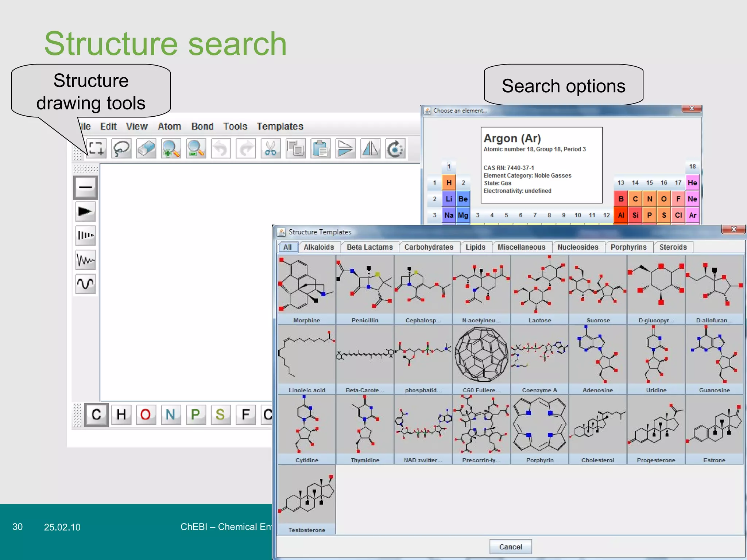This screenshot has height=560, width=747.
Task: Click the cut scissors icon
Action: [x=271, y=149]
